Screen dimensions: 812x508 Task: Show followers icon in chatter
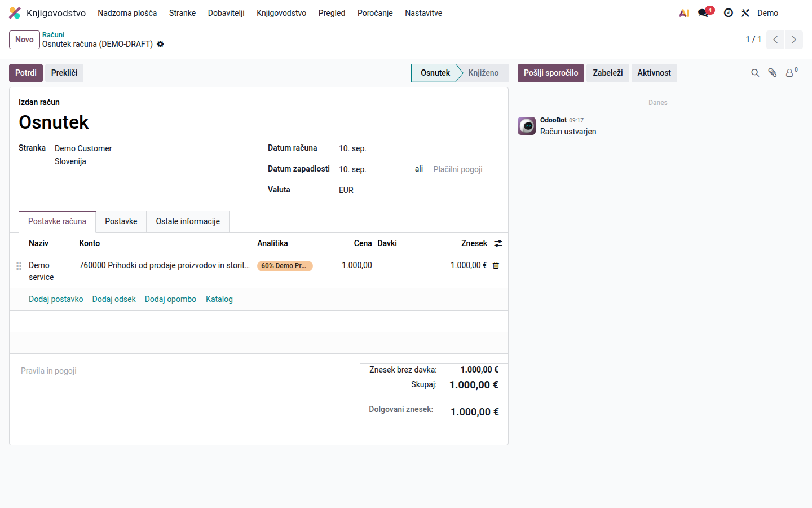tap(791, 72)
